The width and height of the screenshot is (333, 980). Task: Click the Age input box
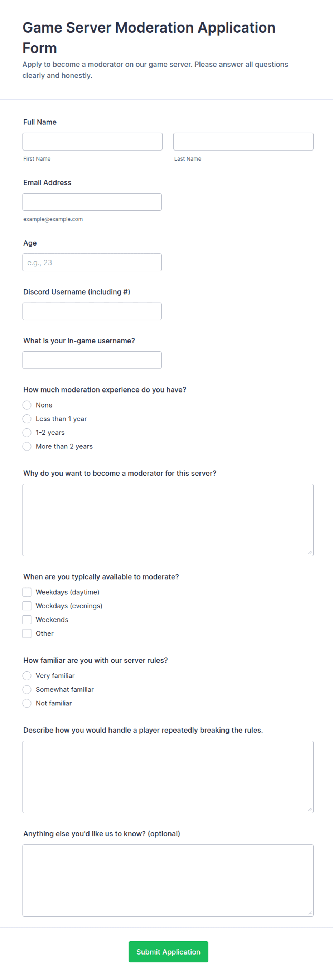coord(92,262)
